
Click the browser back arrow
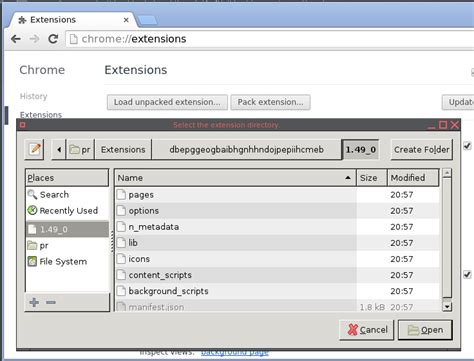click(x=16, y=39)
